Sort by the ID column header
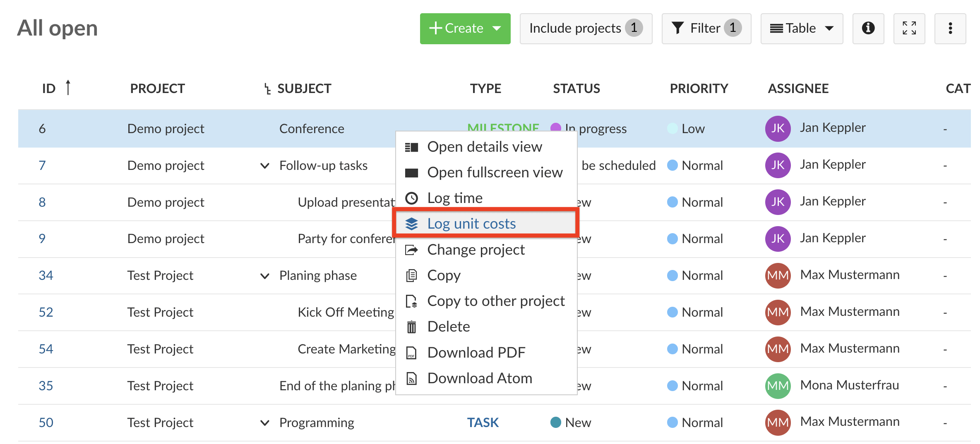Image resolution: width=980 pixels, height=444 pixels. pyautogui.click(x=49, y=88)
